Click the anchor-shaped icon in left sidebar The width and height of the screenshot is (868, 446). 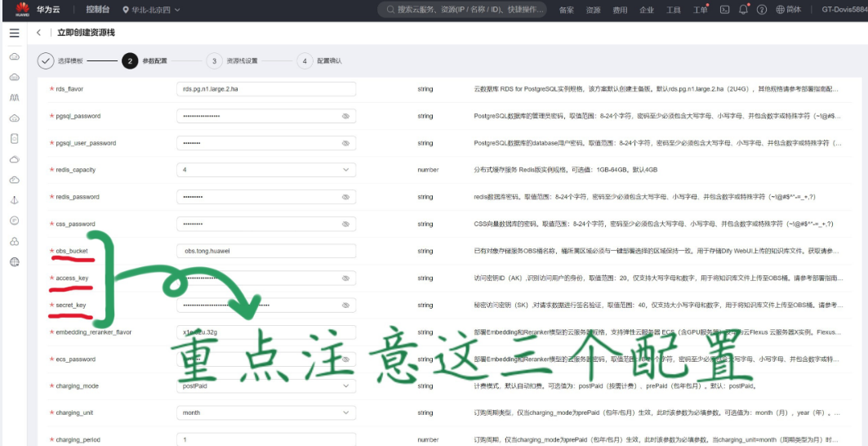(x=14, y=200)
